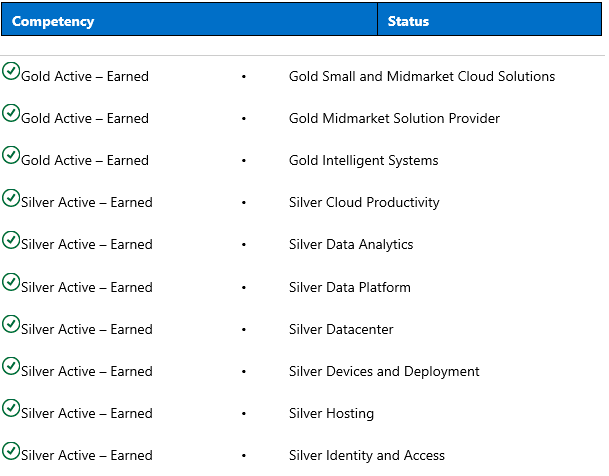Select 'Gold Small and Midmarket Cloud Solutions' text
This screenshot has width=609, height=476.
[422, 76]
